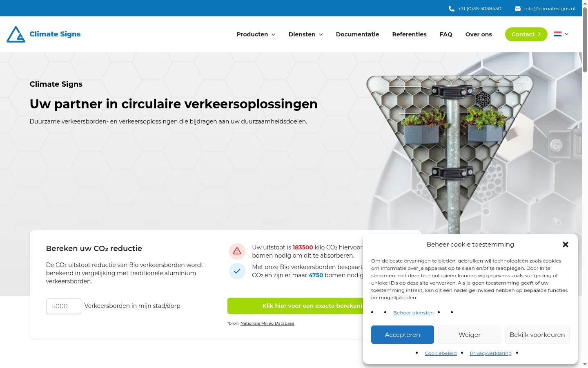Screen dimensions: 588x368
Task: Click the circulaire verkeersoplossingen headline
Action: pyautogui.click(x=174, y=104)
